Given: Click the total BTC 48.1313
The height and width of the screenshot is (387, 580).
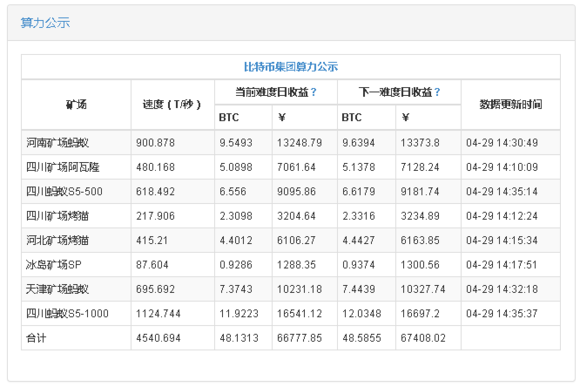Looking at the screenshot, I should [239, 338].
